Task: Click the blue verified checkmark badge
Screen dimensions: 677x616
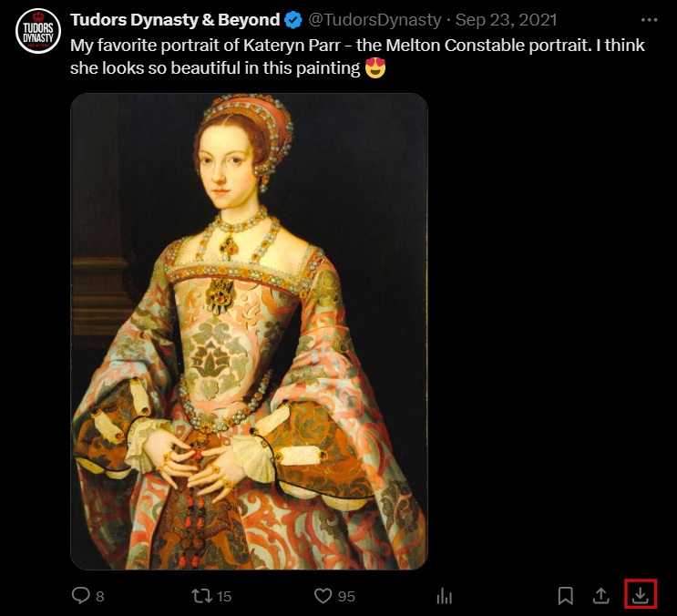Action: [x=294, y=20]
